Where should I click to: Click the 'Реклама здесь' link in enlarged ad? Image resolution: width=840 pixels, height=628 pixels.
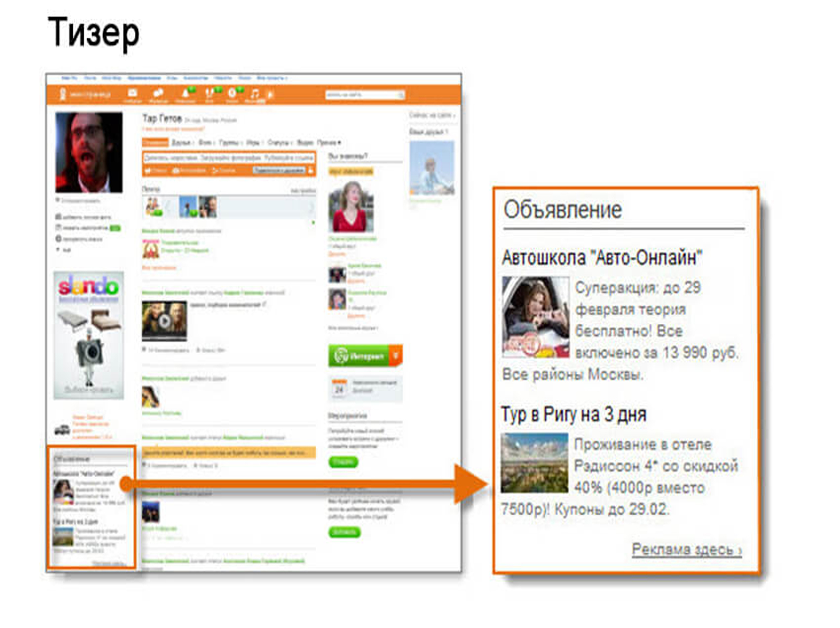click(x=686, y=550)
